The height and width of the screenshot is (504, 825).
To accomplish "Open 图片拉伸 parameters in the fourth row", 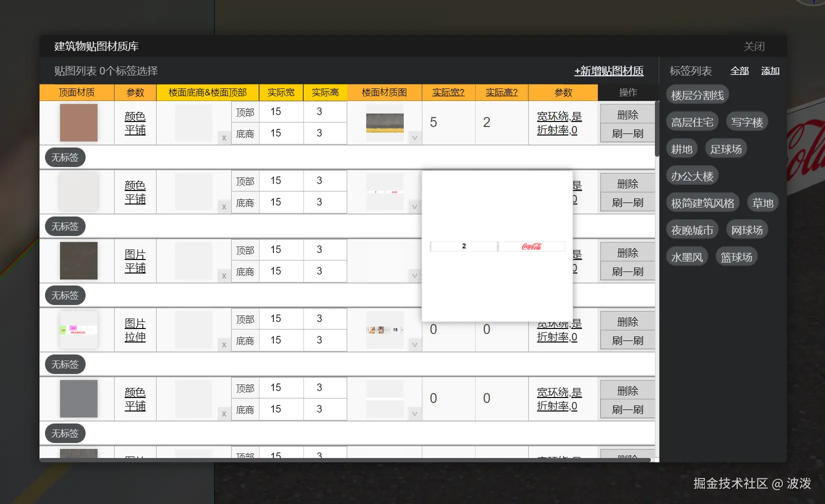I will [135, 330].
